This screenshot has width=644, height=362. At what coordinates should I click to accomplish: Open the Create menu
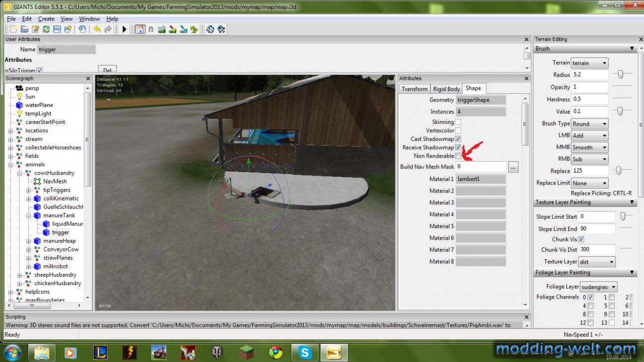click(46, 19)
